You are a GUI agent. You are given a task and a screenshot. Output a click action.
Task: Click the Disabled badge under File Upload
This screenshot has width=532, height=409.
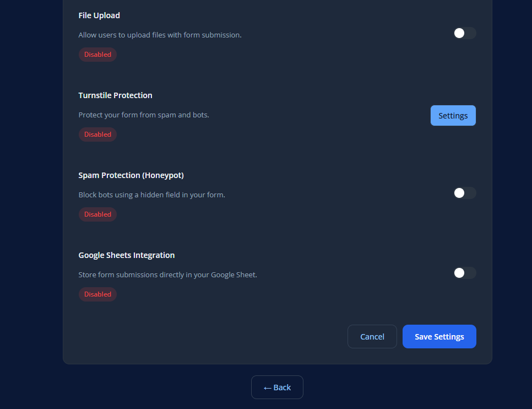click(x=97, y=54)
